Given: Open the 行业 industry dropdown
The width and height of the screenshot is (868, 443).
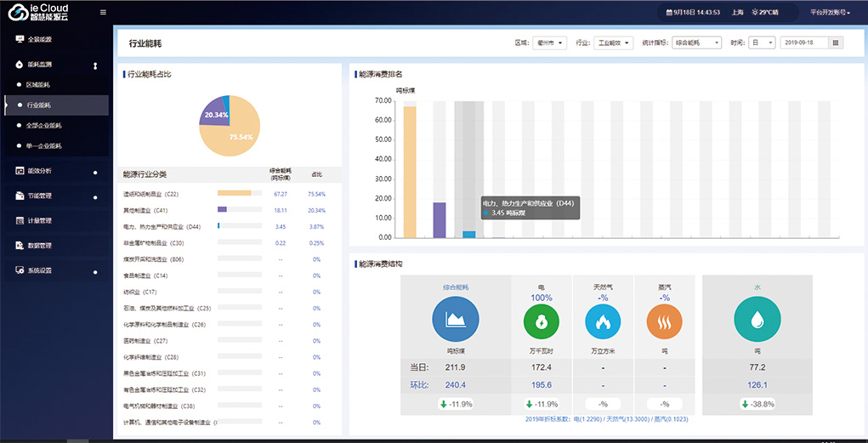Looking at the screenshot, I should pos(612,43).
